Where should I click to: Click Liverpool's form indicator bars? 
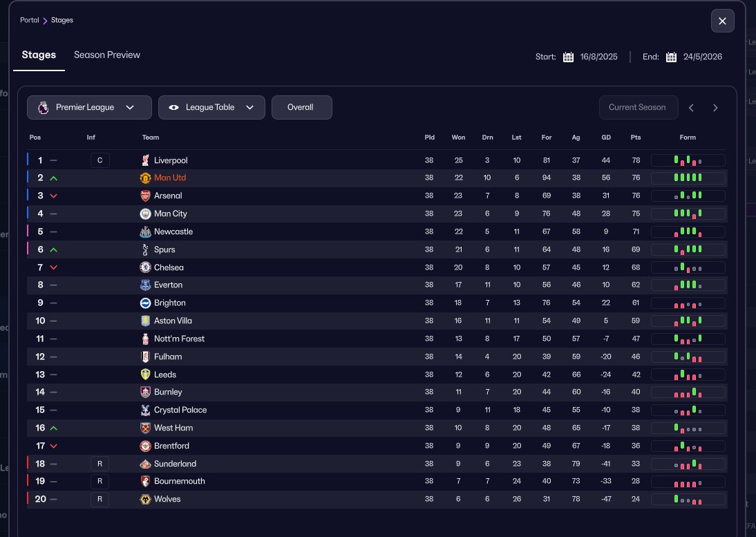point(688,160)
